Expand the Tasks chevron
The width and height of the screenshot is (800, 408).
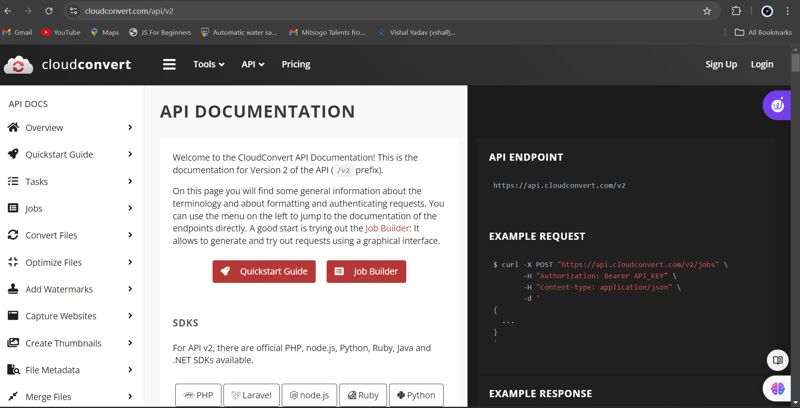130,181
